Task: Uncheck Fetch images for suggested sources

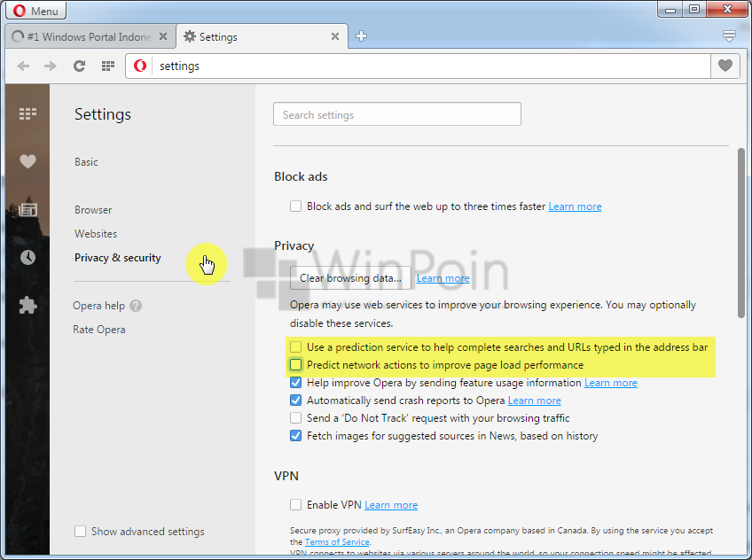Action: tap(295, 435)
